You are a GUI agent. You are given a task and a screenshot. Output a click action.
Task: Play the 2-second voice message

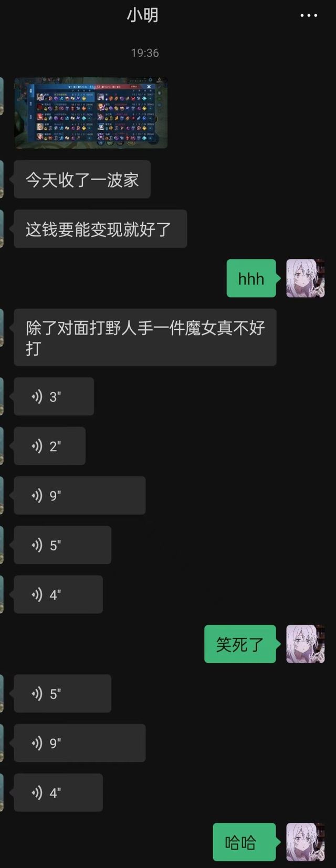point(50,446)
